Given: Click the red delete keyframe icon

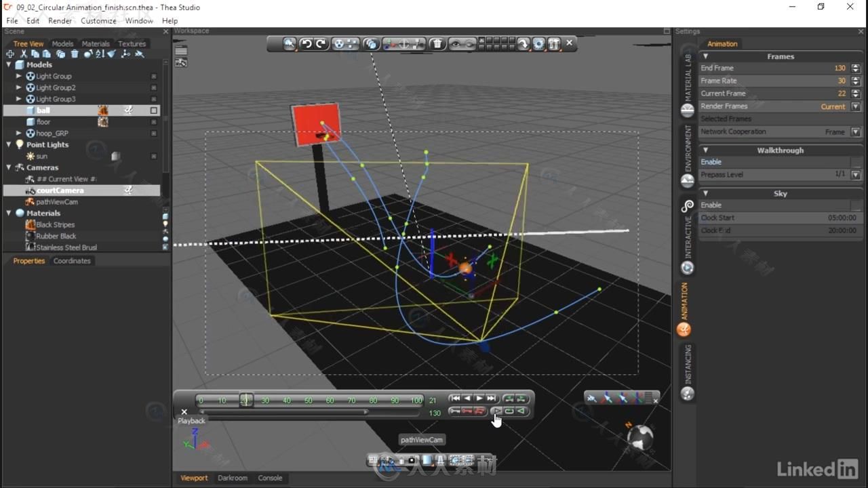Looking at the screenshot, I should 467,411.
